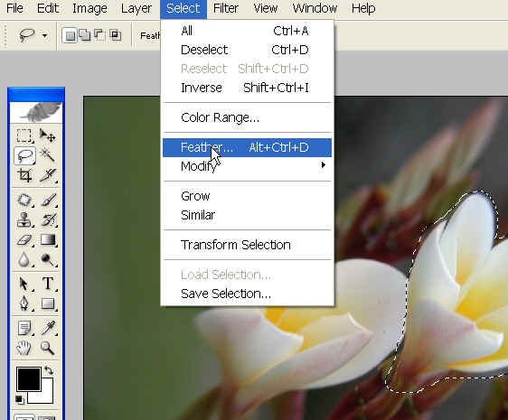Select the Eyedropper tool
This screenshot has width=508, height=420.
[48, 328]
